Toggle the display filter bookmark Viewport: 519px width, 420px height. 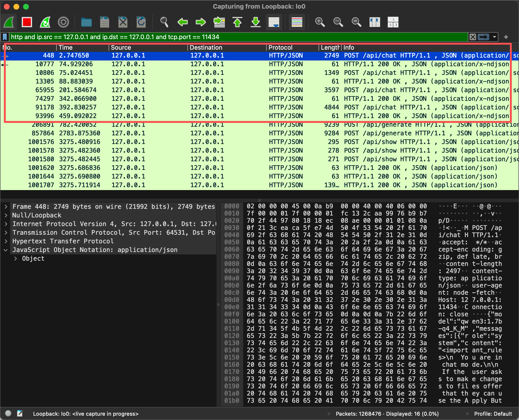coord(5,37)
